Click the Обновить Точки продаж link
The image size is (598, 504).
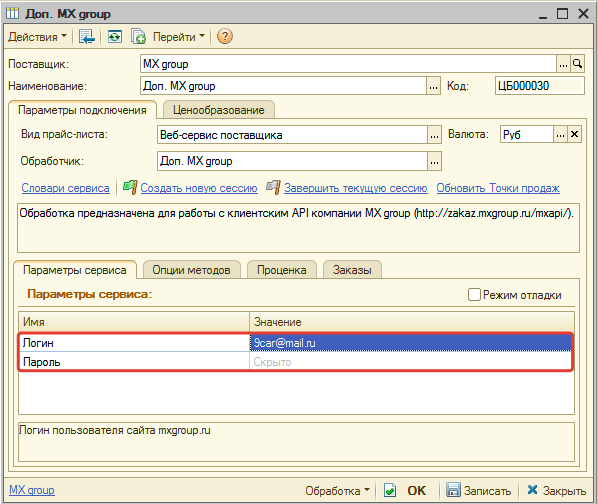pos(498,188)
